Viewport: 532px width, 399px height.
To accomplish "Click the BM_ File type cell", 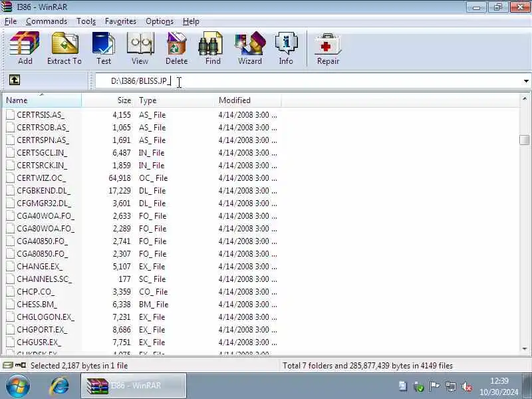I will [x=154, y=305].
